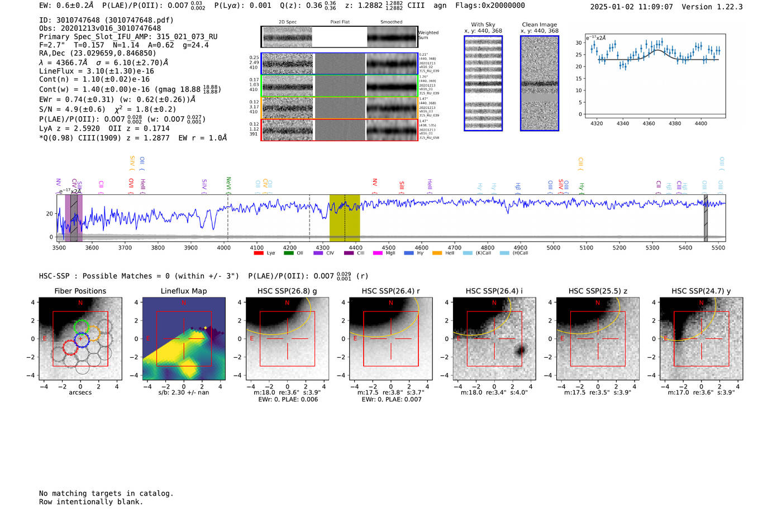The image size is (782, 532).
Task: Click the 's/b: 2.30 +/- nan' caption
Action: click(x=184, y=392)
